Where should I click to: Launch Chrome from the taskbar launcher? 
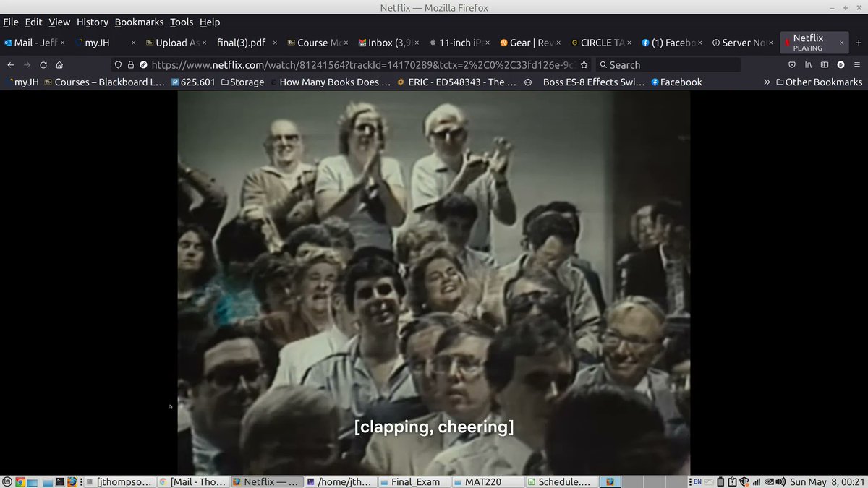[20, 481]
